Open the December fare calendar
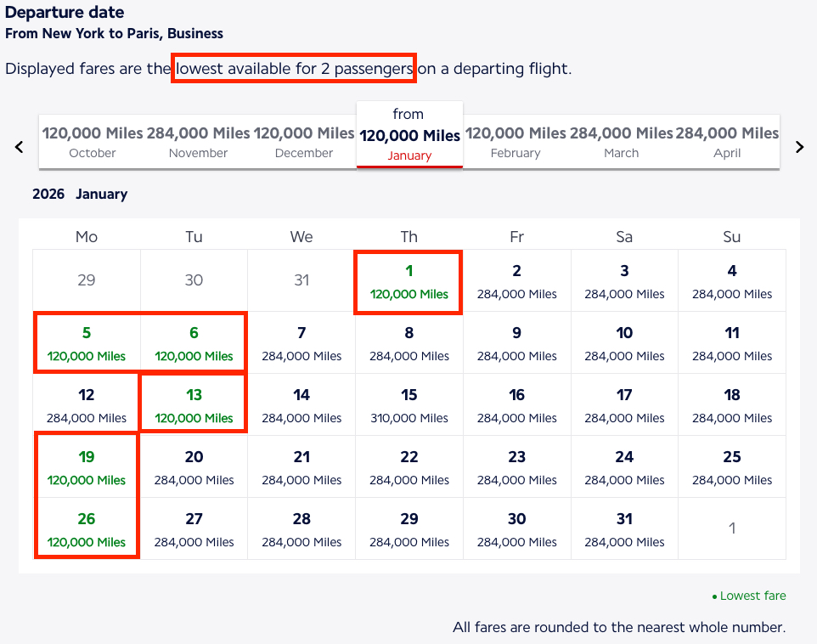The width and height of the screenshot is (817, 644). coord(303,142)
